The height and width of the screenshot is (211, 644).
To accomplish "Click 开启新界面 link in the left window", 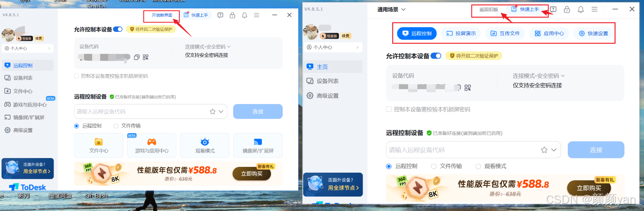I will tap(162, 15).
